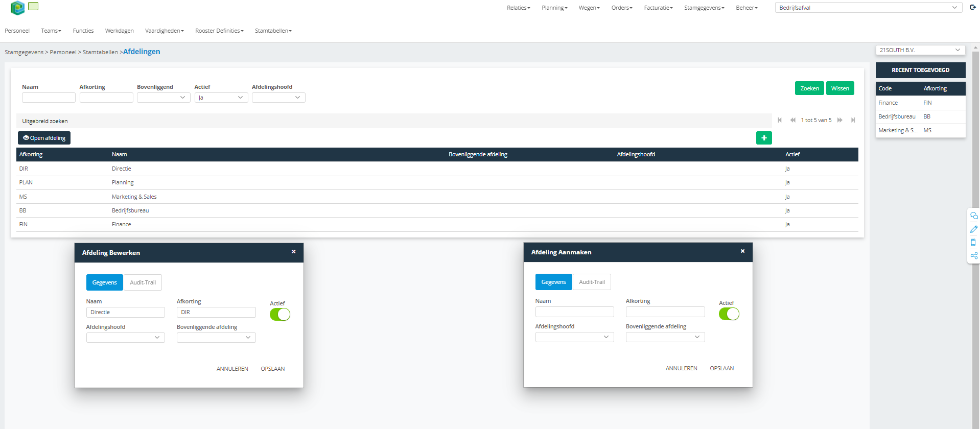Click empty Naam field in Afdeling Aanmaken
The height and width of the screenshot is (429, 980).
click(575, 312)
